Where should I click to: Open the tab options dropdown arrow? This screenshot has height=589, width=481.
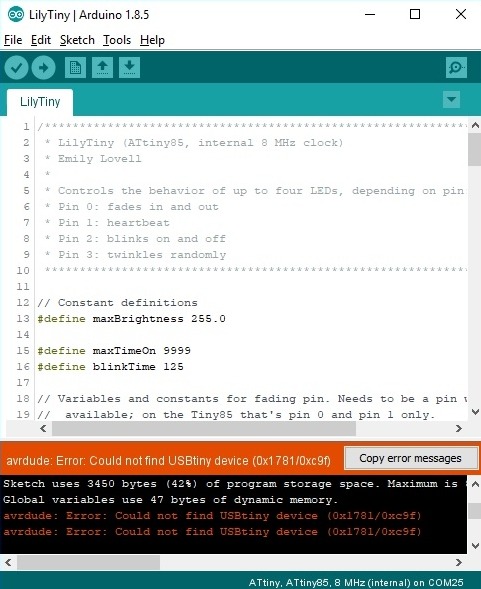[451, 100]
